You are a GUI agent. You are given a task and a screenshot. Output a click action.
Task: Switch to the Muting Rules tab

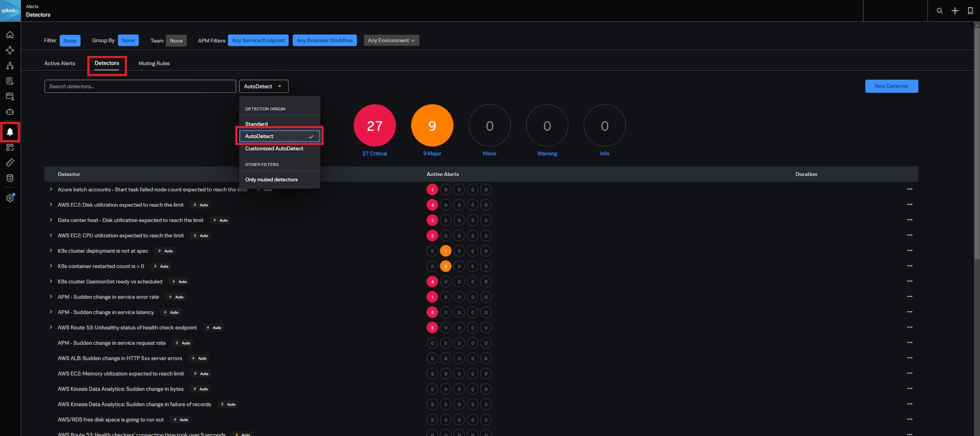(154, 63)
